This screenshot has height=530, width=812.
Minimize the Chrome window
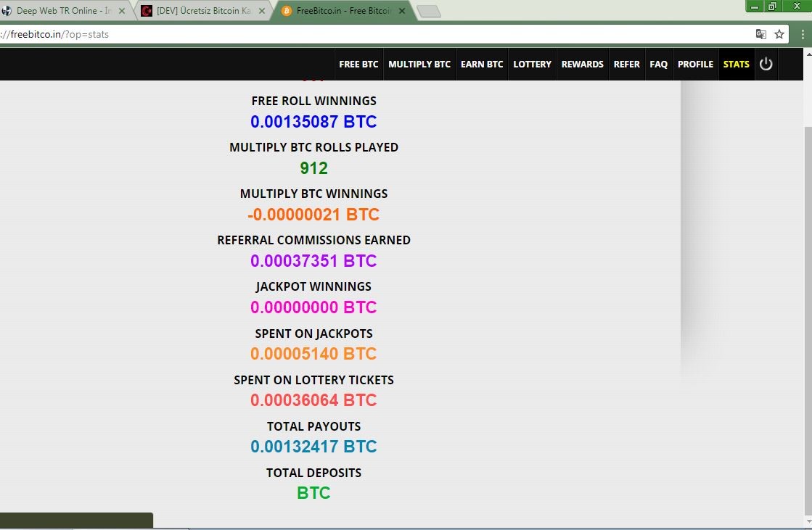(755, 7)
